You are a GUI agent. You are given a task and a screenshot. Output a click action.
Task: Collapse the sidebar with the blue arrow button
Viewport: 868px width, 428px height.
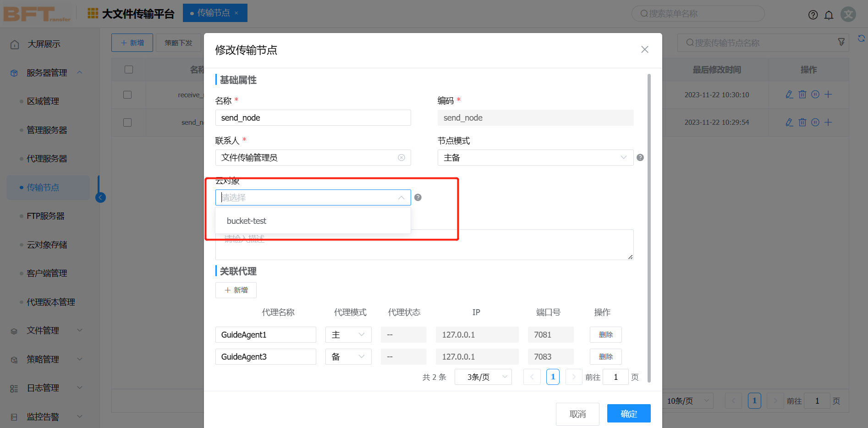click(x=100, y=198)
